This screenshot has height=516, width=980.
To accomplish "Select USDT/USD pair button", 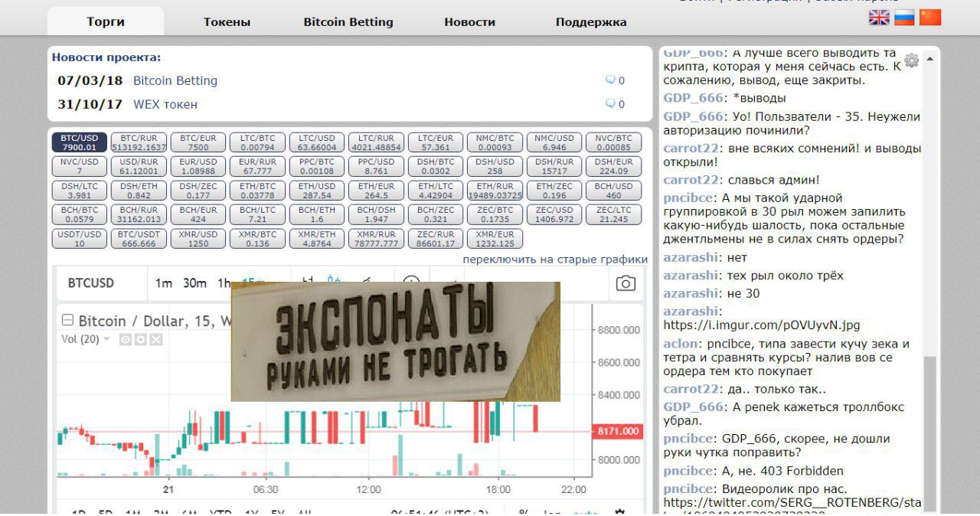I will (x=80, y=238).
